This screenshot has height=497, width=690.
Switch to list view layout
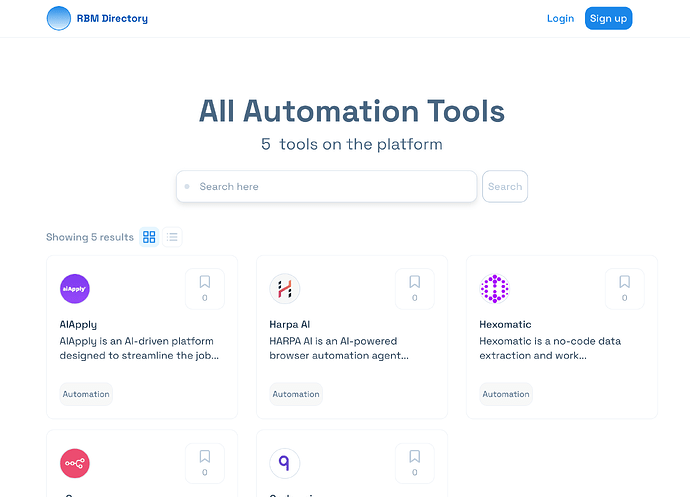tap(172, 237)
